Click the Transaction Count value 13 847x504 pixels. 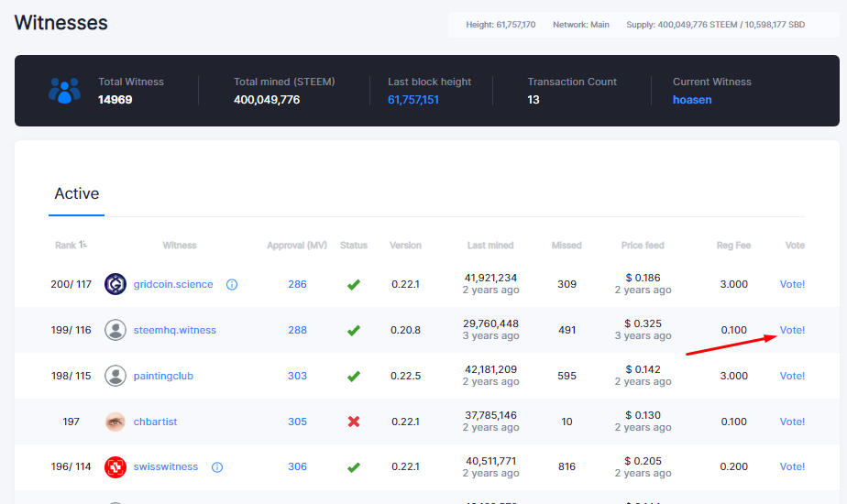(x=533, y=100)
